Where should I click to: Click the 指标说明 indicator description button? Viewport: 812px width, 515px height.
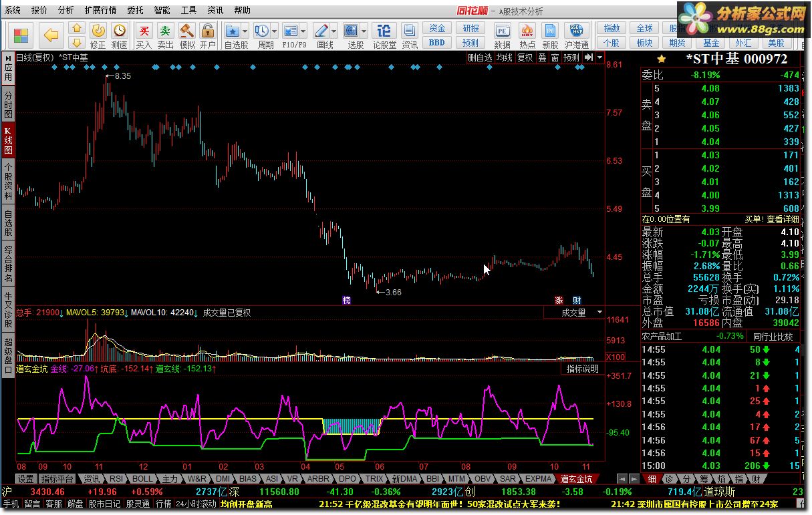[582, 369]
